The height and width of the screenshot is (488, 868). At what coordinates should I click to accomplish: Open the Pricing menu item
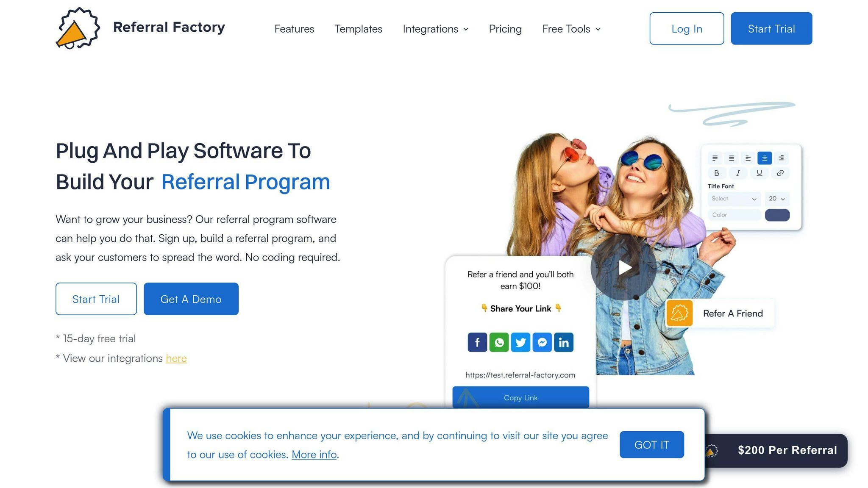[x=505, y=29]
